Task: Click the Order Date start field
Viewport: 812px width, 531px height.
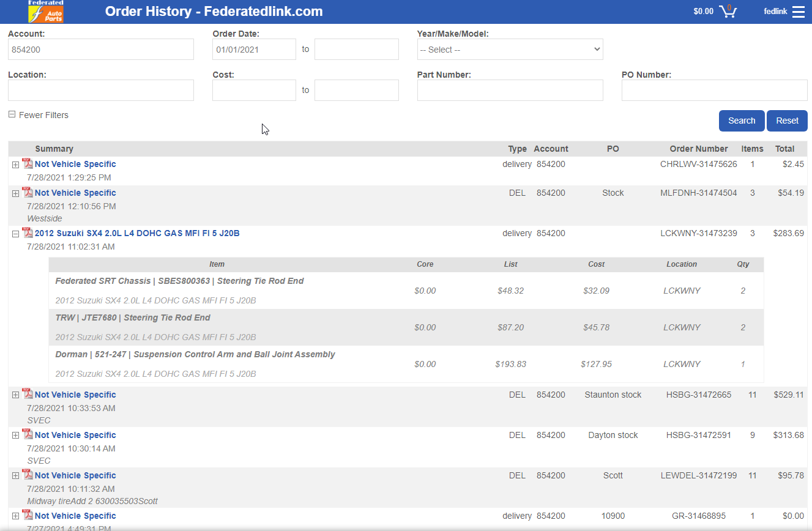Action: pos(254,50)
